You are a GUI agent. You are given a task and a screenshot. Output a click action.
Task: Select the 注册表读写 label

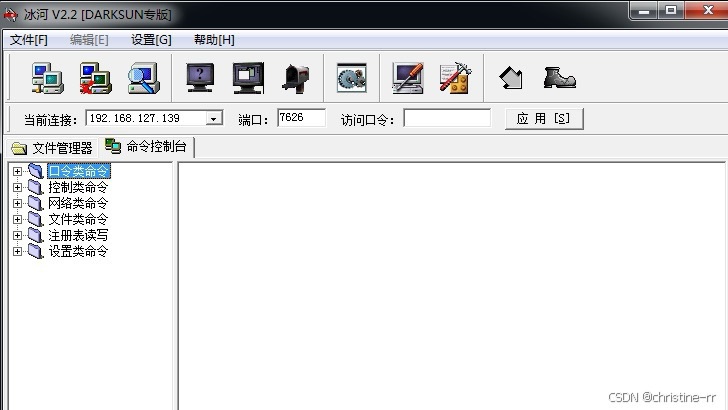(x=78, y=235)
